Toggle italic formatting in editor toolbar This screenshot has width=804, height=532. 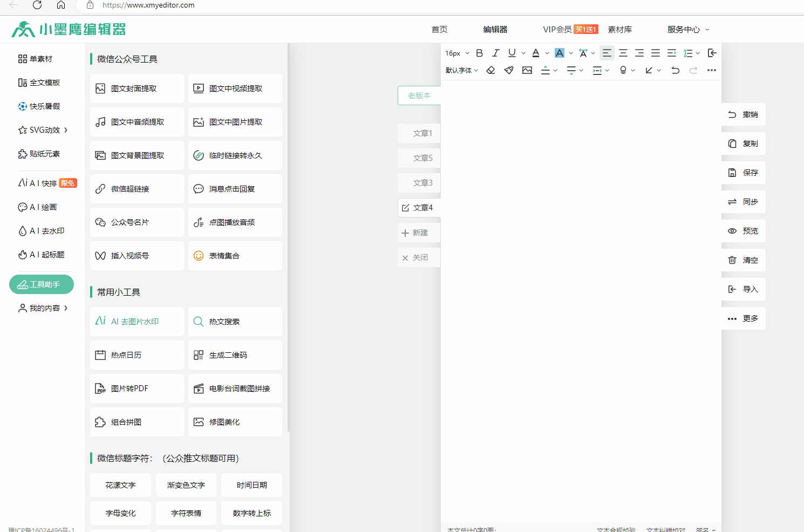(x=495, y=53)
